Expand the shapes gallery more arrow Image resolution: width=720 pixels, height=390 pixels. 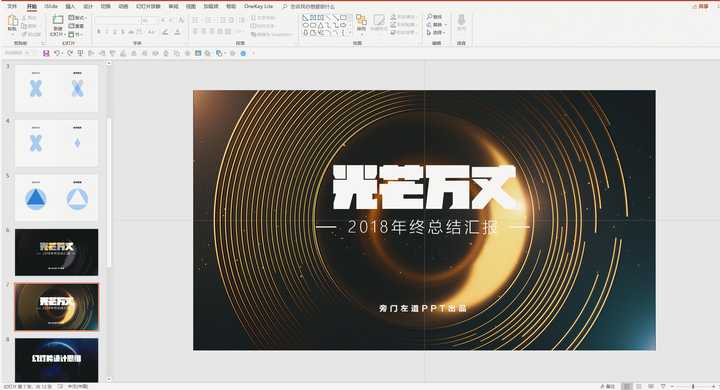pos(350,33)
